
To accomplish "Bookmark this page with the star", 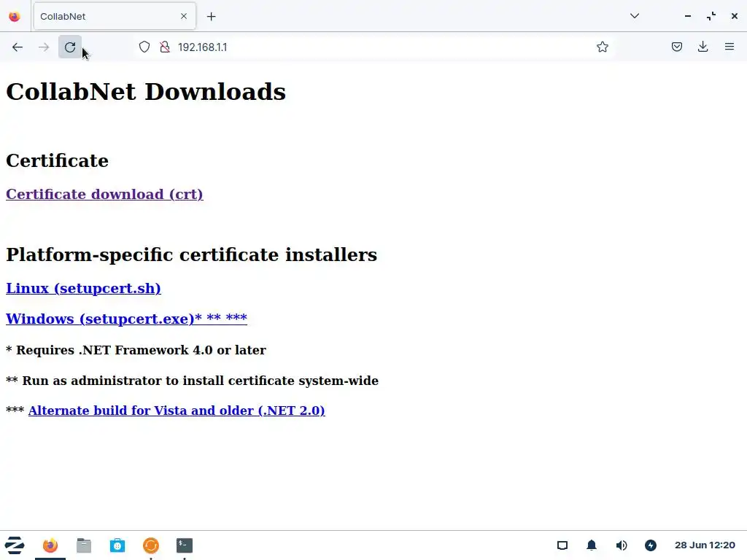I will pyautogui.click(x=602, y=47).
